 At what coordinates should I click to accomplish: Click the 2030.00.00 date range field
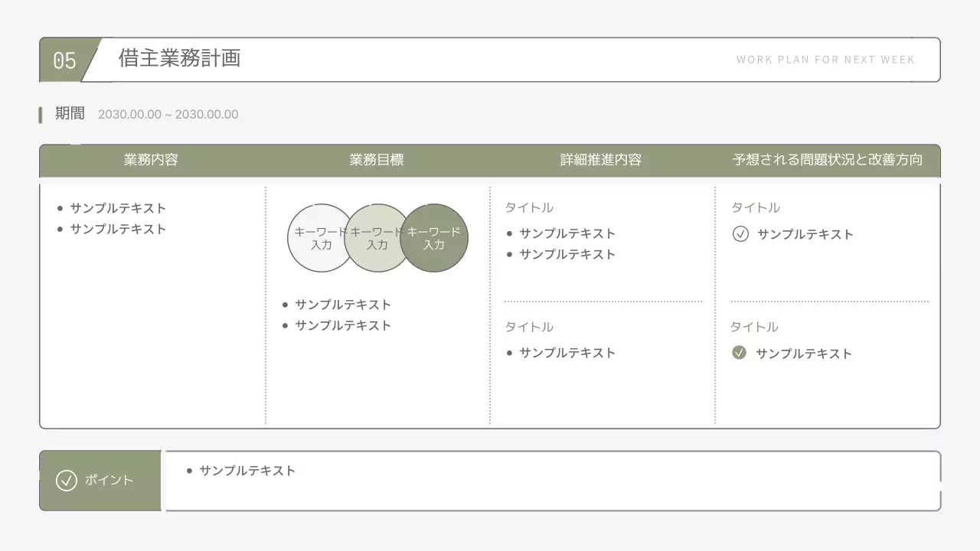[168, 114]
